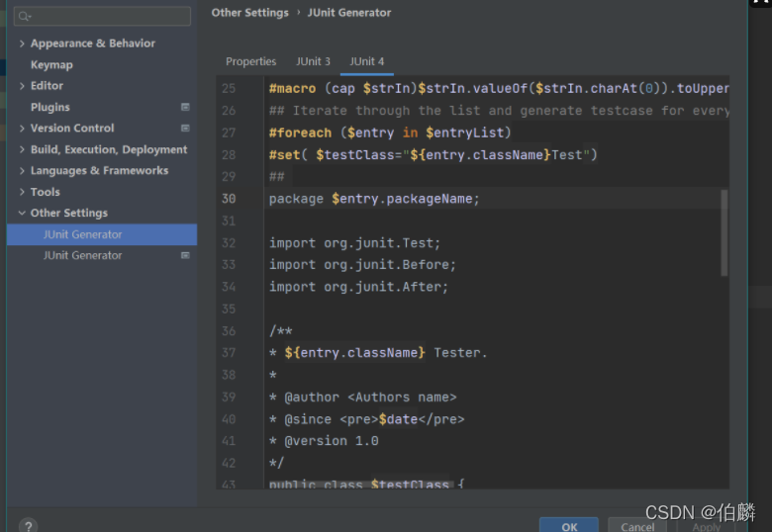Open the Keymap settings page
This screenshot has height=532, width=772.
[x=51, y=64]
